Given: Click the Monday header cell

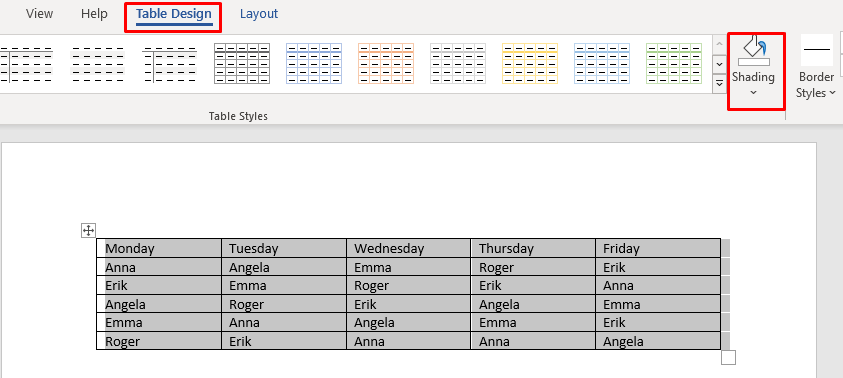Looking at the screenshot, I should click(x=159, y=248).
